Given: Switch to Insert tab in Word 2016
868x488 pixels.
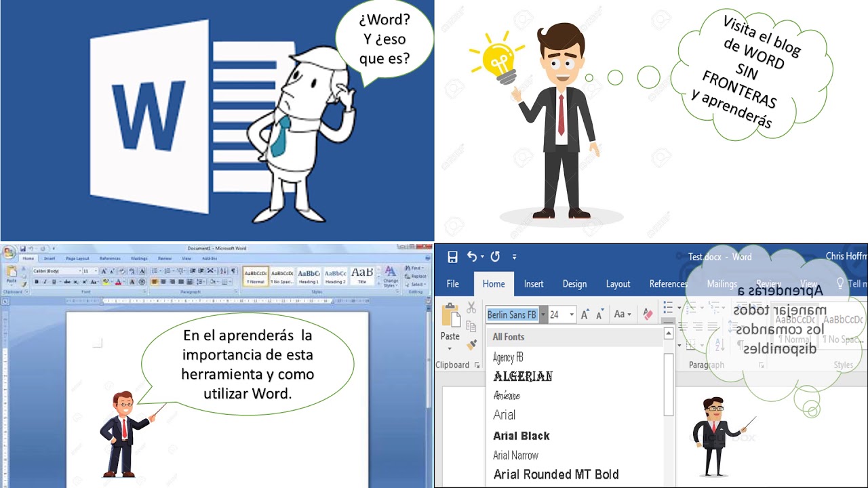Looking at the screenshot, I should pyautogui.click(x=534, y=284).
